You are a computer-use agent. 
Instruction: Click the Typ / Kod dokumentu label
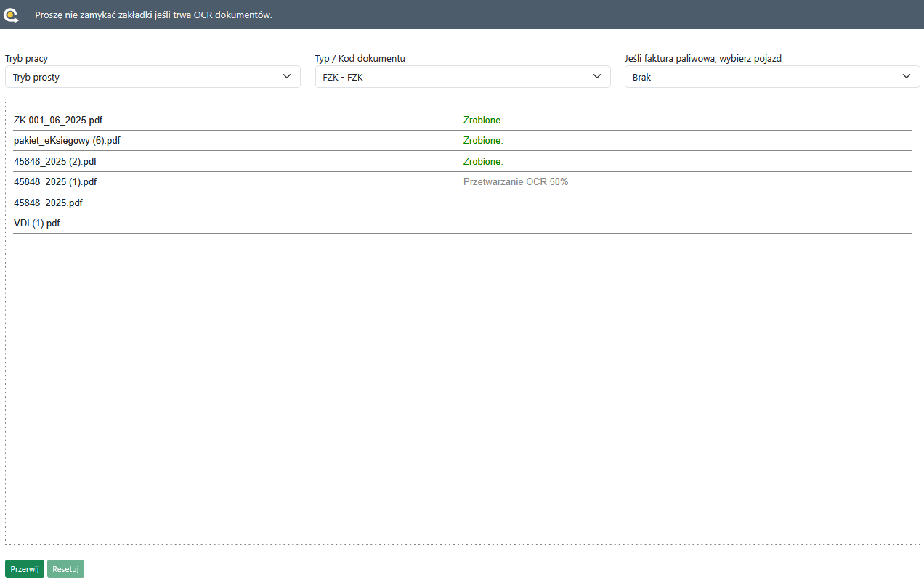tap(360, 58)
